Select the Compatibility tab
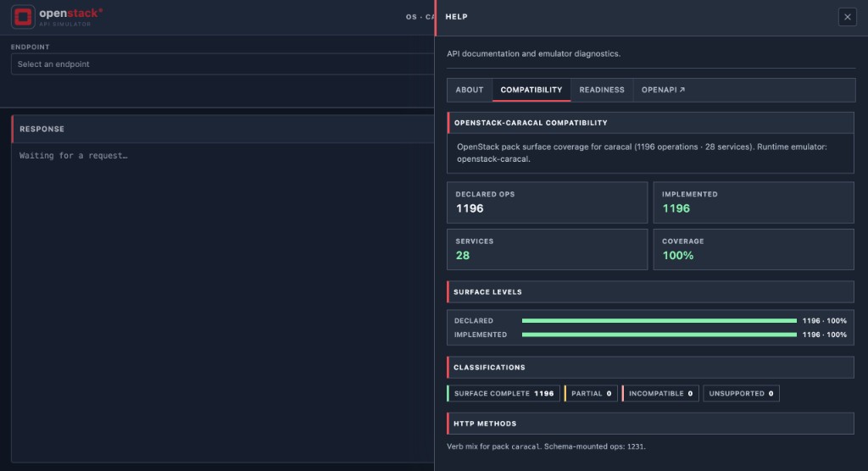868x471 pixels. pos(531,90)
